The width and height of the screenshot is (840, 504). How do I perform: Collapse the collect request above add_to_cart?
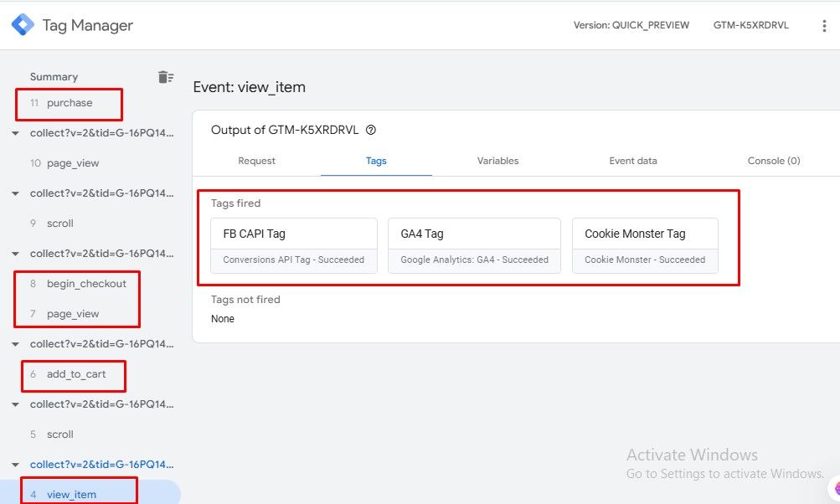tap(16, 344)
